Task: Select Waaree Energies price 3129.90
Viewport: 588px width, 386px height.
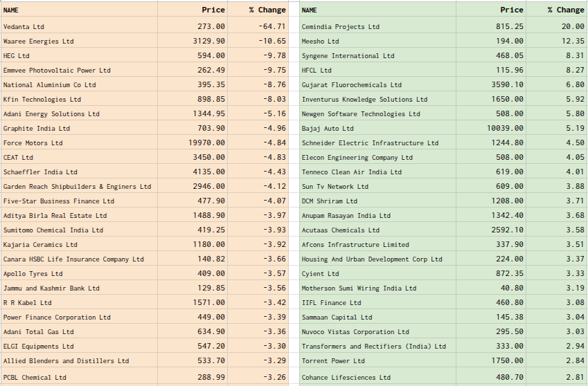Action: (x=193, y=41)
